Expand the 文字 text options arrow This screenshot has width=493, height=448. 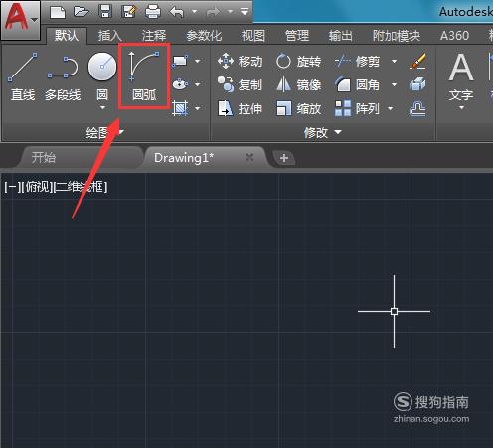click(461, 108)
